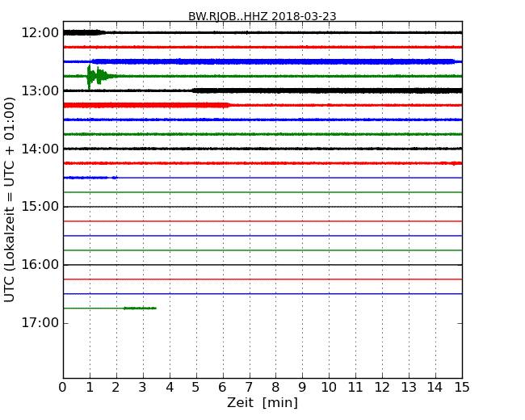The image size is (525, 420).
Task: Click the x-axis tick label 13
Action: click(x=409, y=387)
